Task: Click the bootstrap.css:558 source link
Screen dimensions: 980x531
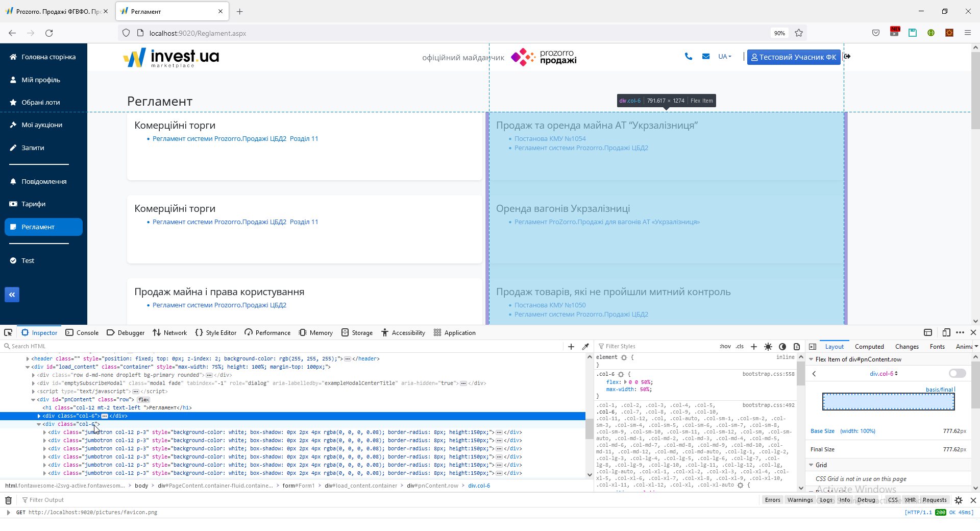Action: point(768,374)
